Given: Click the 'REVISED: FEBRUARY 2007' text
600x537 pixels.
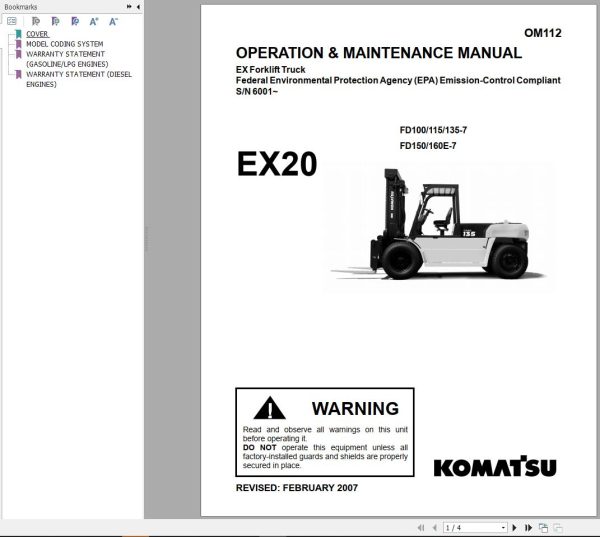Looking at the screenshot, I should pos(297,488).
